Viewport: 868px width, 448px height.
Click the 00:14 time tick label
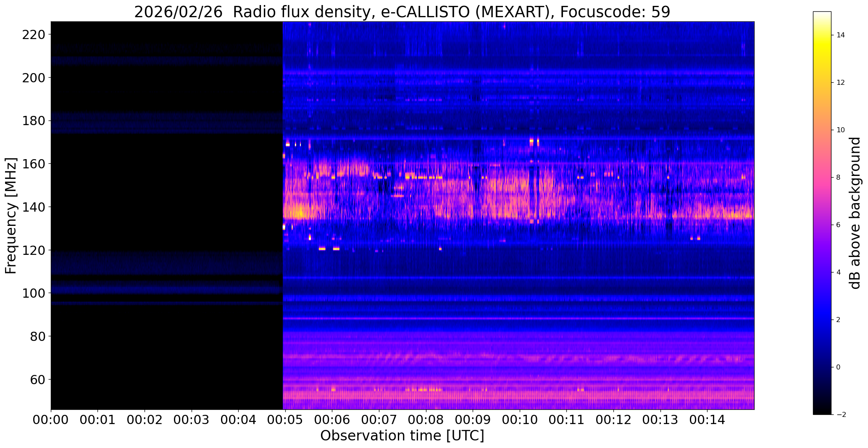click(708, 420)
